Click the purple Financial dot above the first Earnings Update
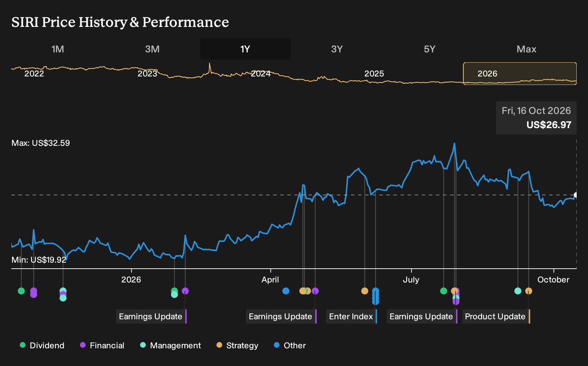 point(185,291)
